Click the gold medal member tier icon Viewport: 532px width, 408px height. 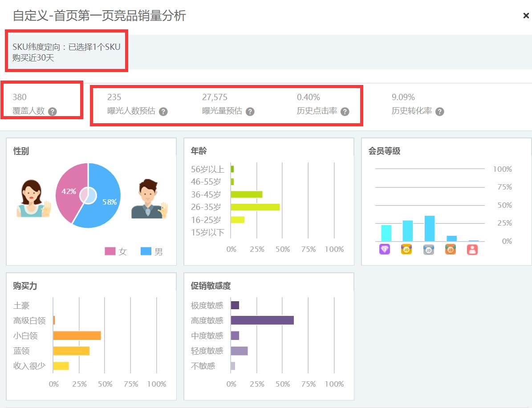406,249
